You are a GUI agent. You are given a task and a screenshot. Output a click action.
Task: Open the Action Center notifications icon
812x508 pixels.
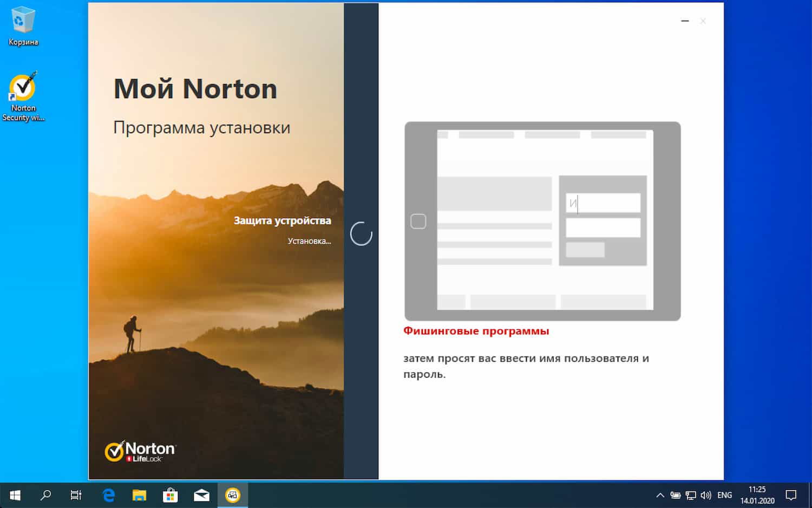pos(791,495)
